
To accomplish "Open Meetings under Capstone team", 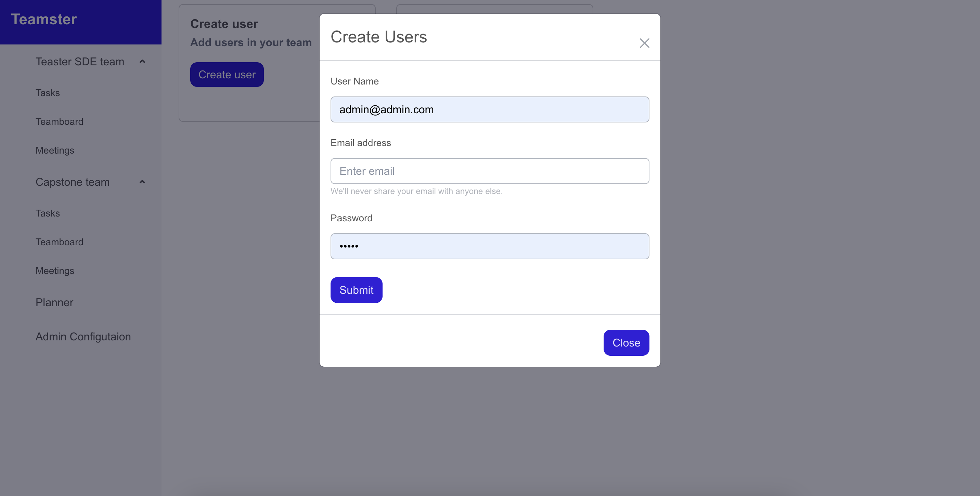I will click(55, 271).
